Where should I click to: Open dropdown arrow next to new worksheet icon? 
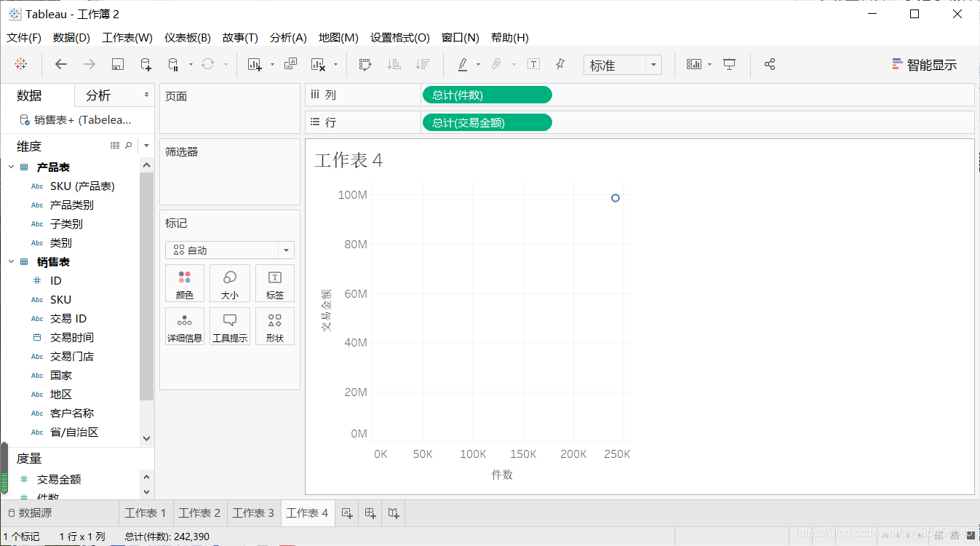click(272, 64)
